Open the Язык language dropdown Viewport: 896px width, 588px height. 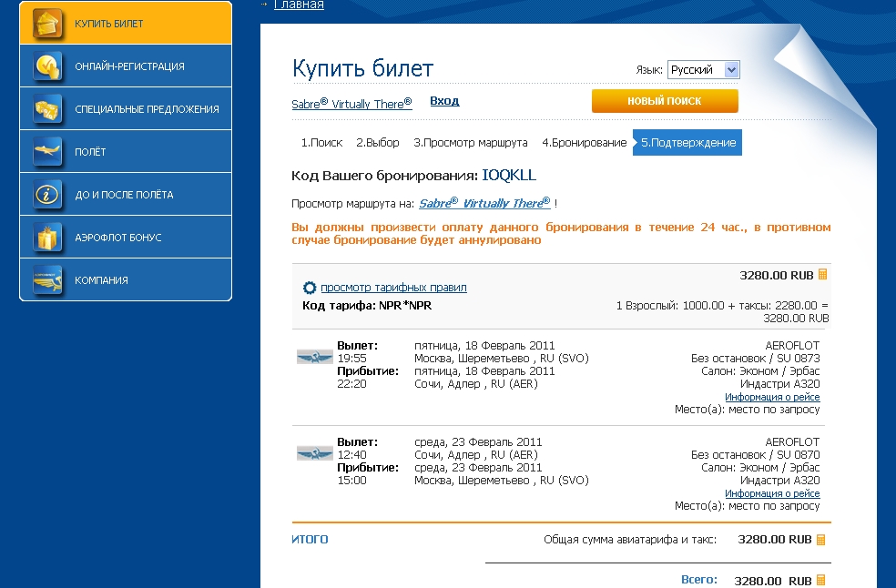pyautogui.click(x=704, y=70)
